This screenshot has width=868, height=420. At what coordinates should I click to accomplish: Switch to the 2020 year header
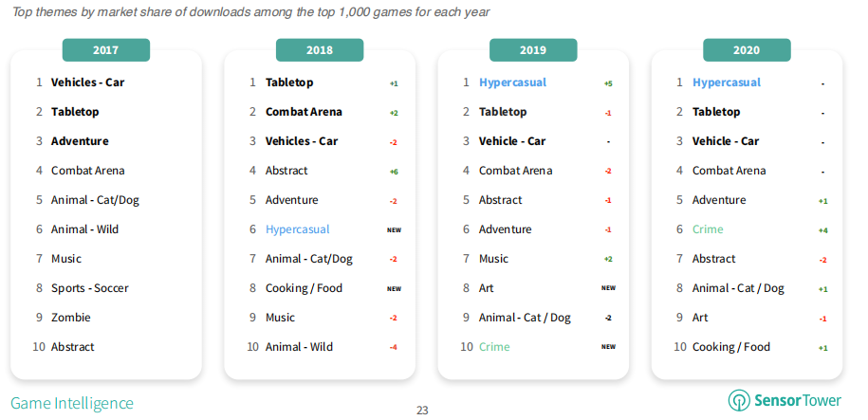(747, 50)
